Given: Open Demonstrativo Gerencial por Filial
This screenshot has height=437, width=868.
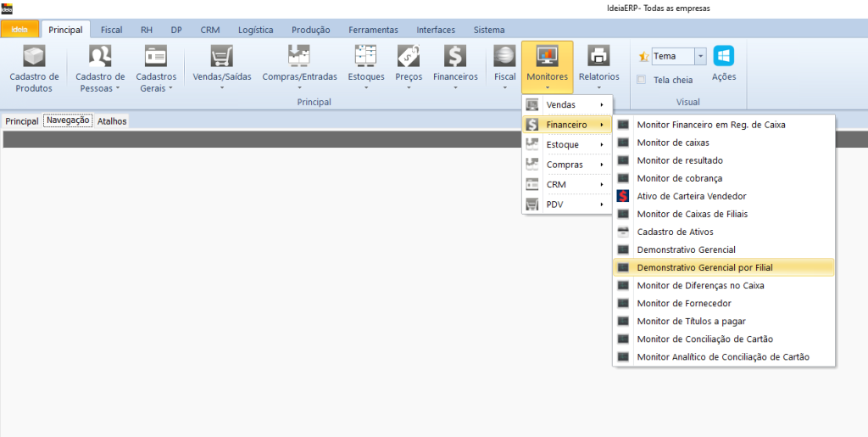Looking at the screenshot, I should (x=704, y=267).
